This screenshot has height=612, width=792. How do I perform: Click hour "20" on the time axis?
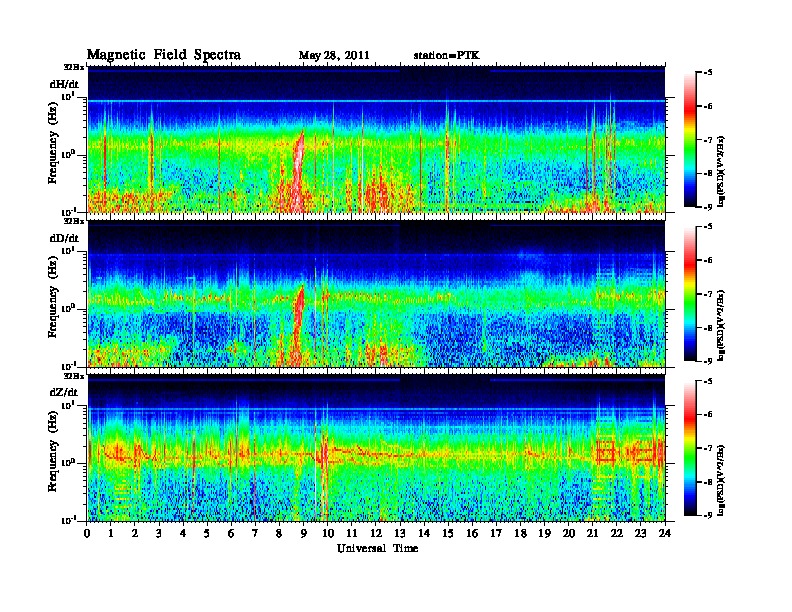569,534
